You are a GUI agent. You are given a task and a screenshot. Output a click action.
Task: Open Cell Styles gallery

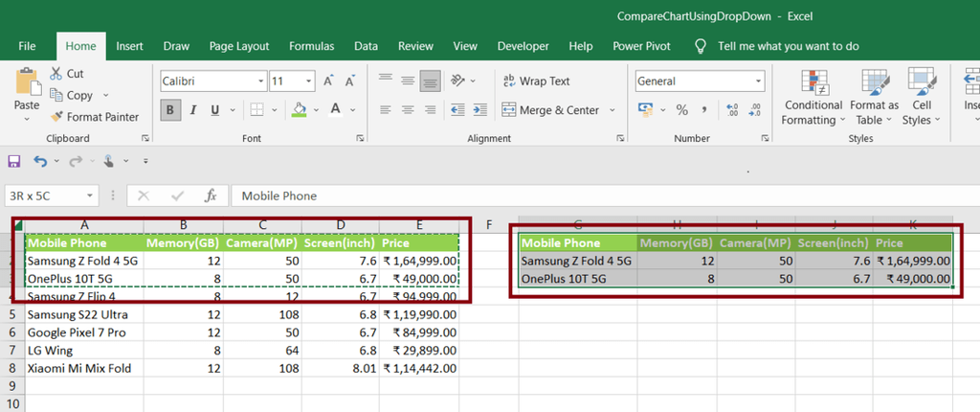pos(922,97)
